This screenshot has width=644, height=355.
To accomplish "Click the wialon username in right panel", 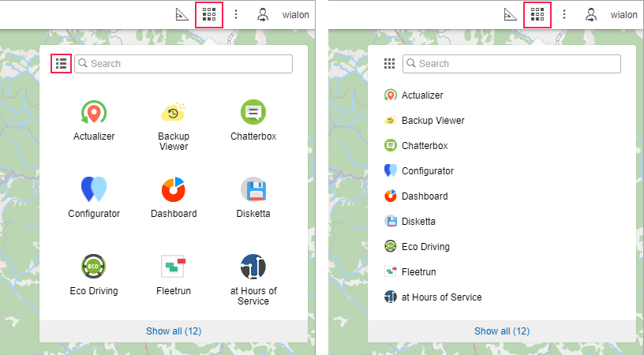I will click(x=623, y=15).
